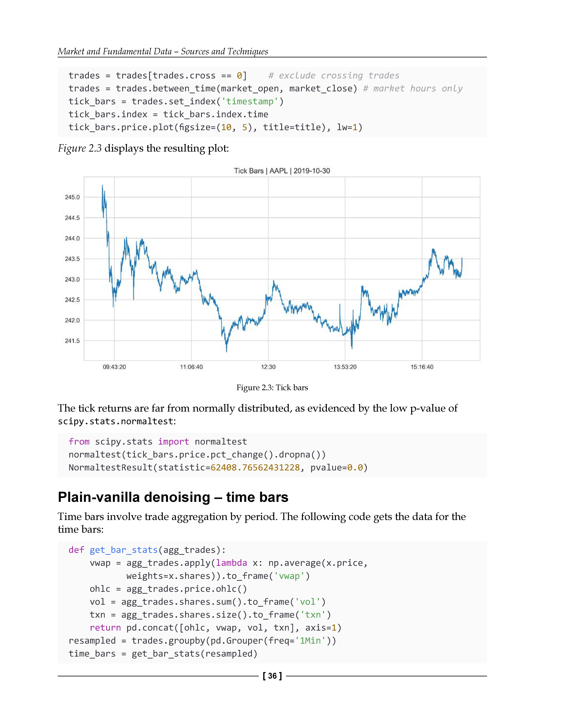Click the page number 36 in the footer
572x728 pixels.
(x=272, y=676)
